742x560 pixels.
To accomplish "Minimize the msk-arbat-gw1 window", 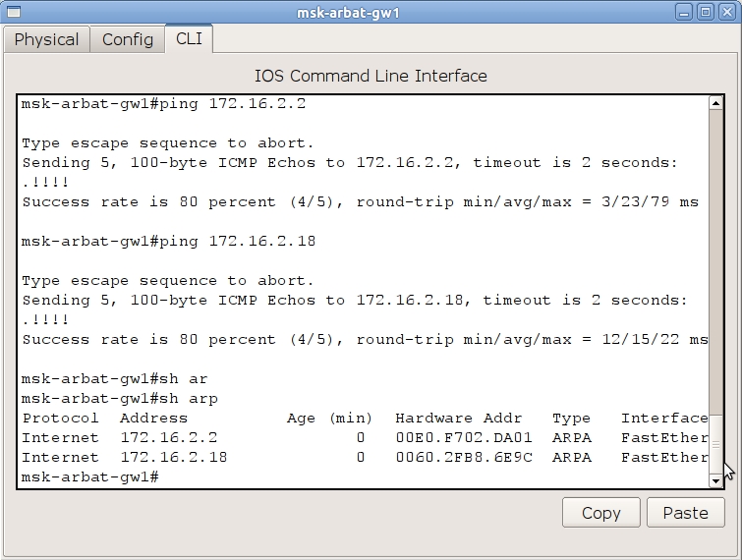I will click(685, 12).
